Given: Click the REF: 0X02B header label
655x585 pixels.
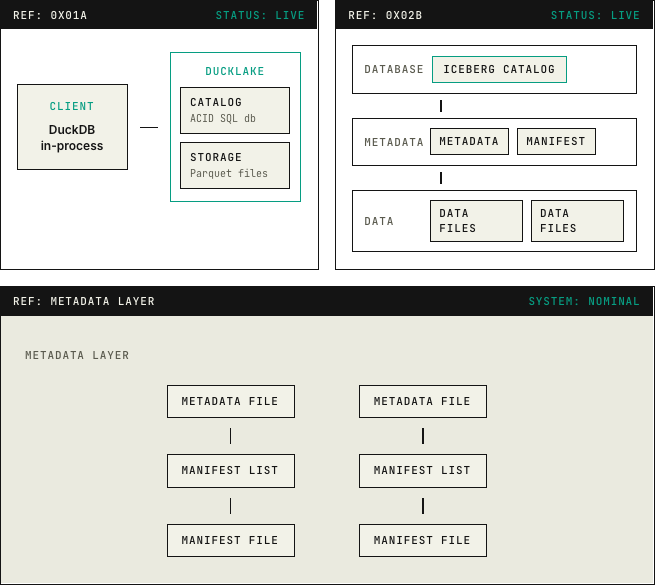Looking at the screenshot, I should tap(385, 15).
